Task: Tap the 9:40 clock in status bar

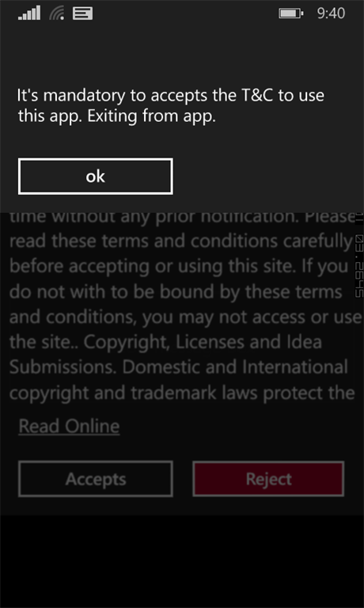Action: pos(331,13)
